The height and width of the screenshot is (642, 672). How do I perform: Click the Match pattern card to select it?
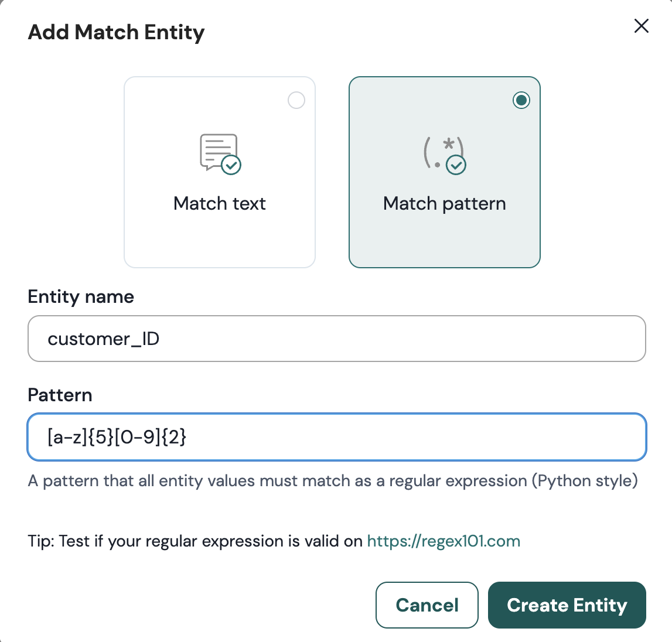[444, 172]
